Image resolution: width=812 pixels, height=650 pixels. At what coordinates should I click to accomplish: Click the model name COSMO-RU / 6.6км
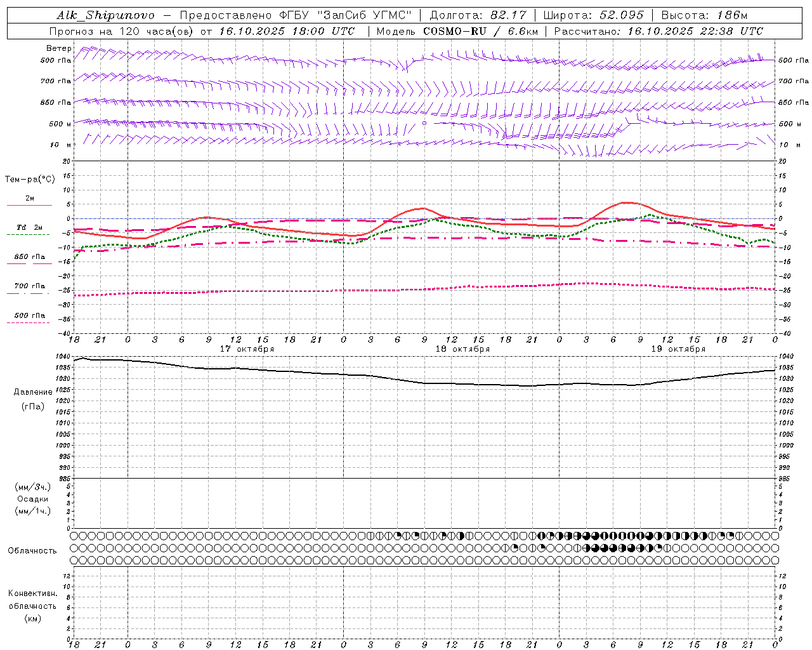[481, 31]
